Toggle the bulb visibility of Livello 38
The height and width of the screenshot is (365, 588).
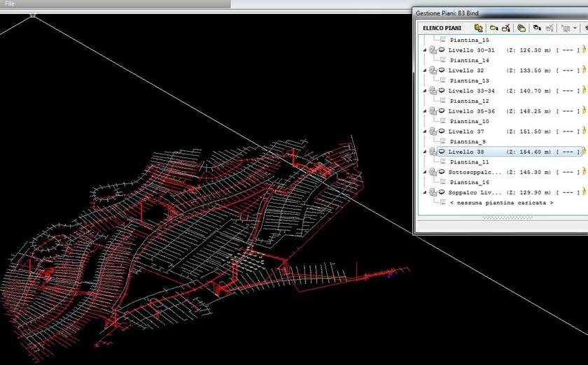click(x=442, y=152)
